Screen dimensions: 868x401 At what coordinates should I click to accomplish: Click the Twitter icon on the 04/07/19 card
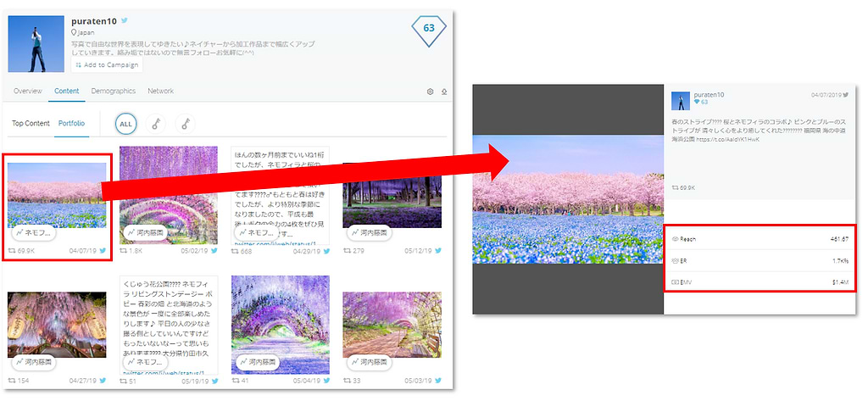click(x=103, y=251)
